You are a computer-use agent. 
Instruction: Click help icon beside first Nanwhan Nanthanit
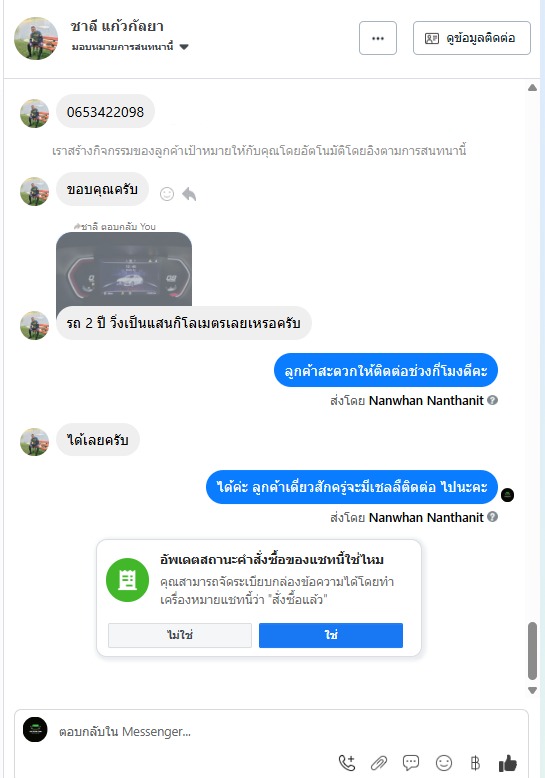(x=492, y=400)
